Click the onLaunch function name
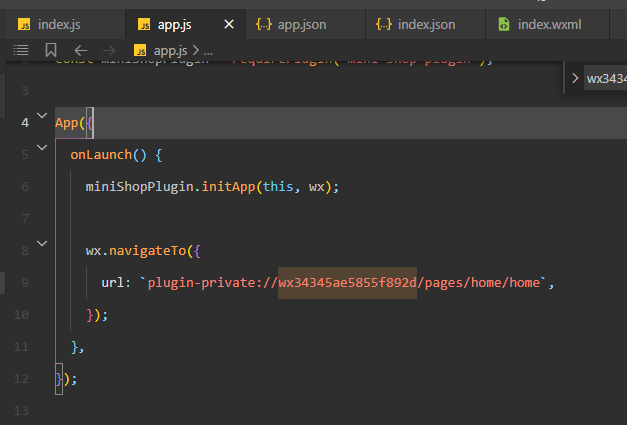The width and height of the screenshot is (627, 425). point(101,155)
